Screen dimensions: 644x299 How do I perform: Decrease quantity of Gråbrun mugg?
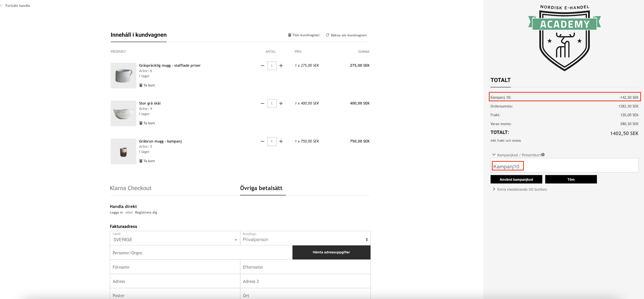(x=262, y=141)
